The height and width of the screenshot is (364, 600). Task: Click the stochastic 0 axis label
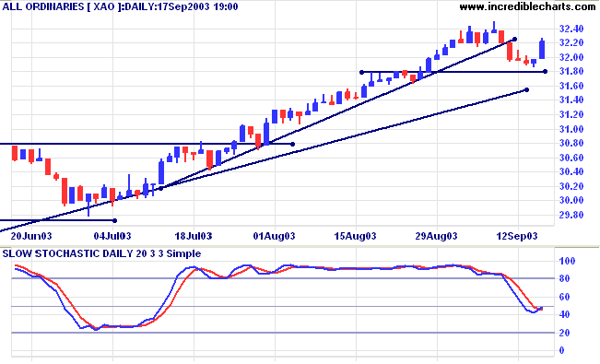click(562, 350)
